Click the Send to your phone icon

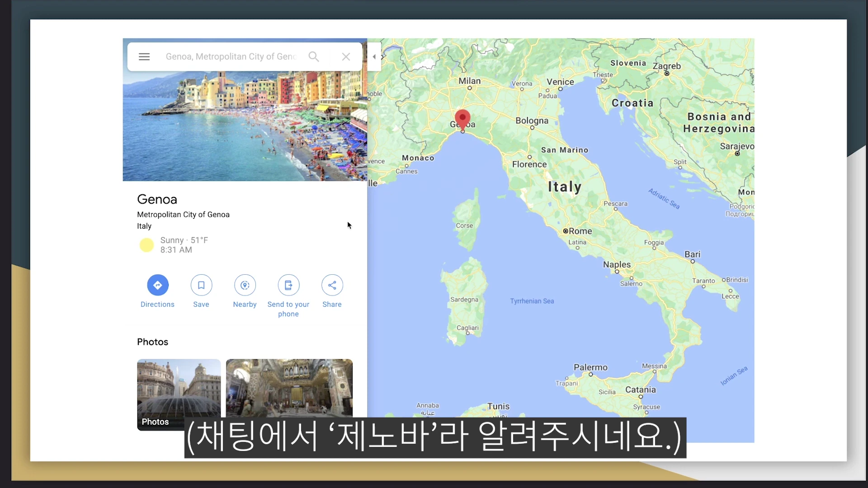coord(288,285)
